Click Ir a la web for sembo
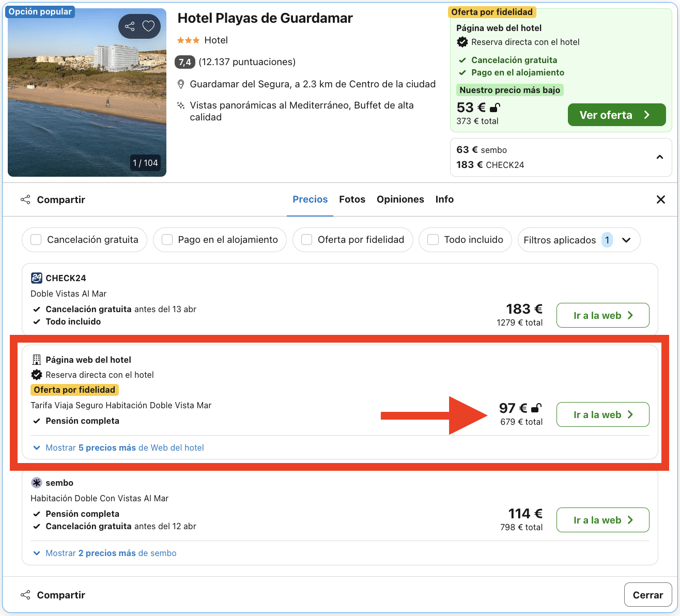 [602, 520]
